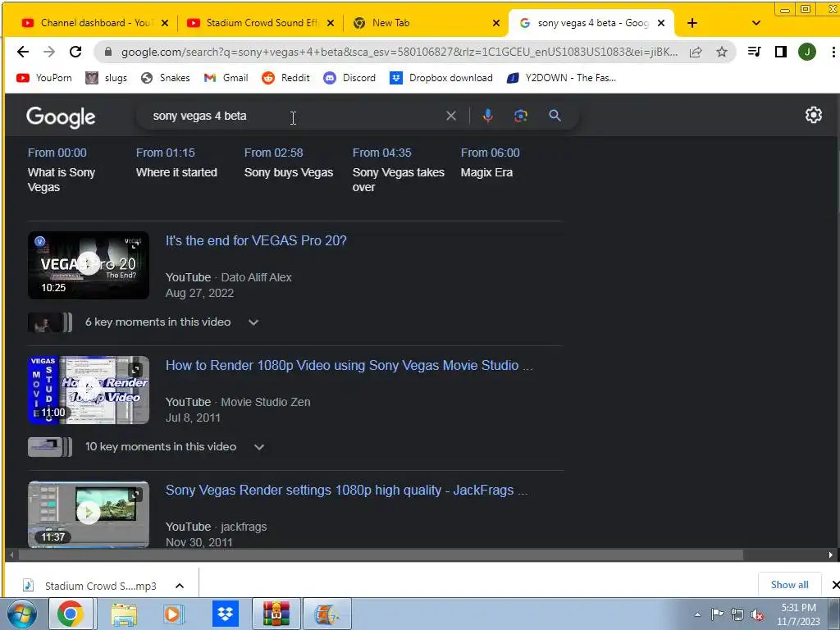Viewport: 840px width, 630px height.
Task: Focus the address bar URL
Action: [x=399, y=52]
